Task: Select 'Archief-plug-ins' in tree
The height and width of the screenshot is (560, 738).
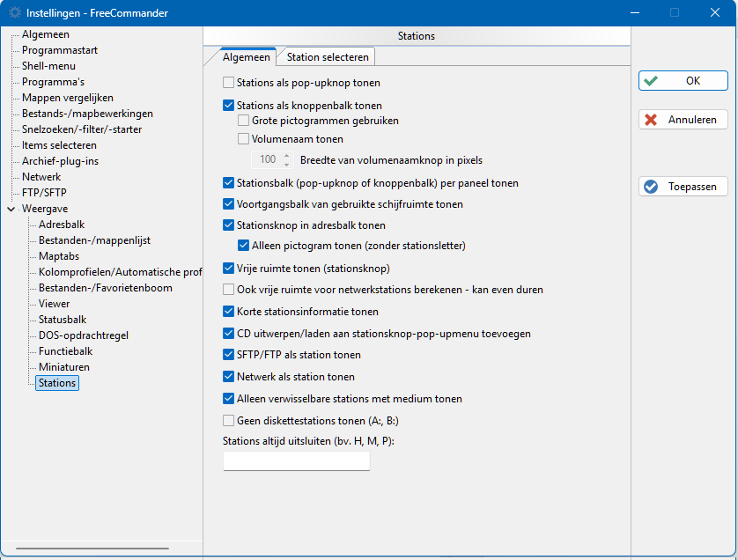Action: click(x=60, y=161)
